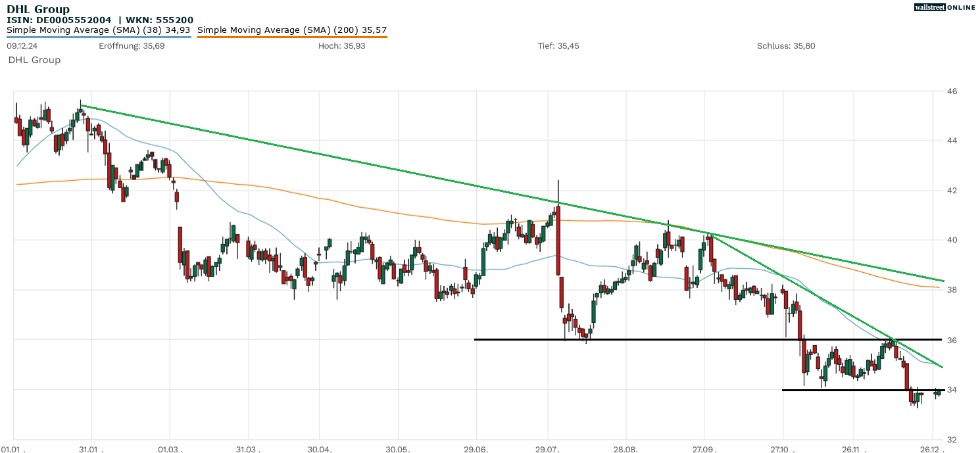Toggle the SMA (38) legend entry
This screenshot has height=453, width=980.
99,30
